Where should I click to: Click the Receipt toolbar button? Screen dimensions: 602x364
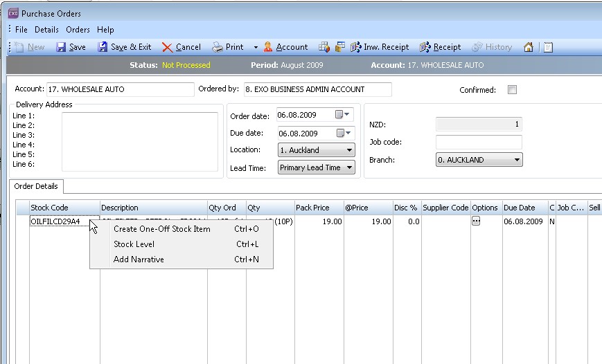coord(440,47)
